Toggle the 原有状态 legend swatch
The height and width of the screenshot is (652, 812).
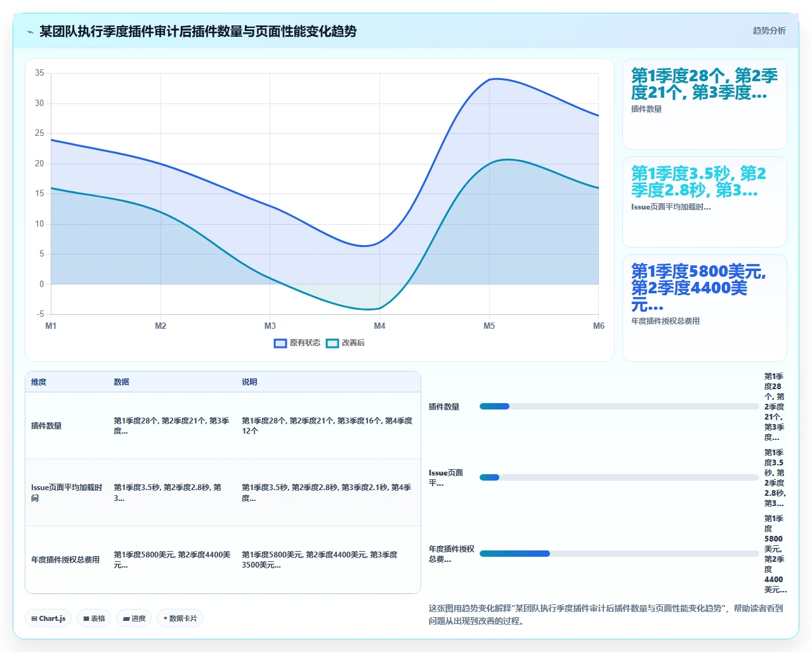(280, 343)
